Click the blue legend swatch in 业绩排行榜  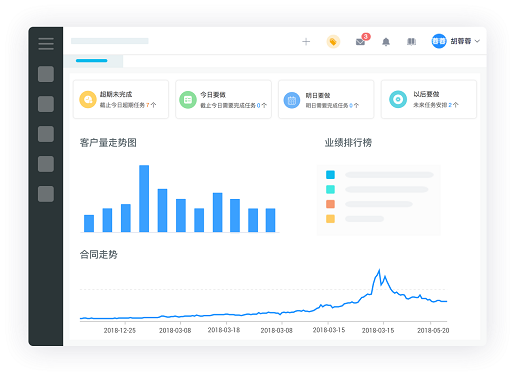330,175
